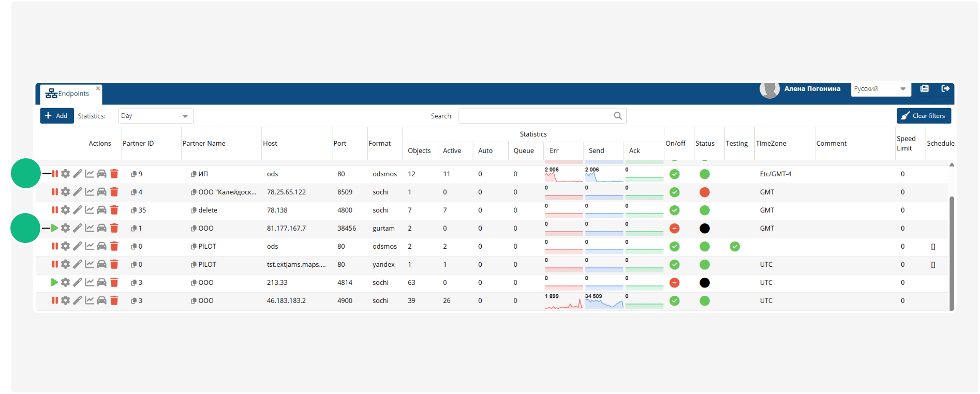Toggle Testing check in PILOT odsmos row

(735, 247)
